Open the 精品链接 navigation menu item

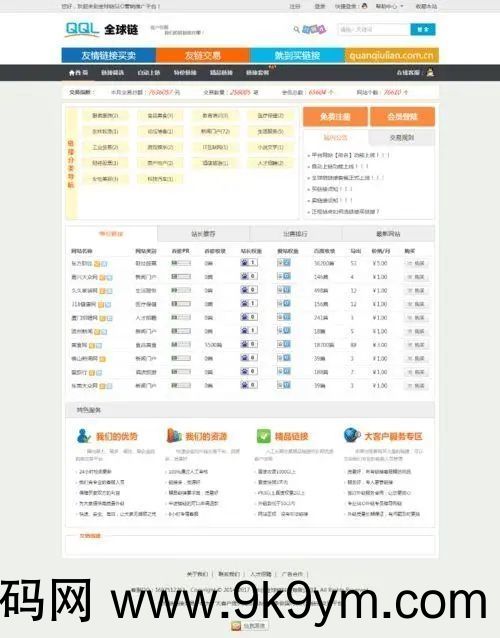[x=221, y=73]
